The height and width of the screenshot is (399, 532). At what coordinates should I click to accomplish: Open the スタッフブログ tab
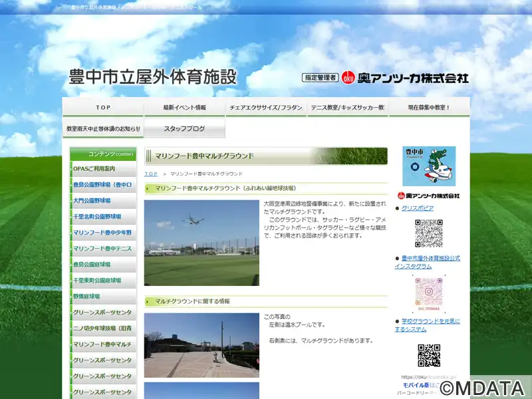[185, 128]
